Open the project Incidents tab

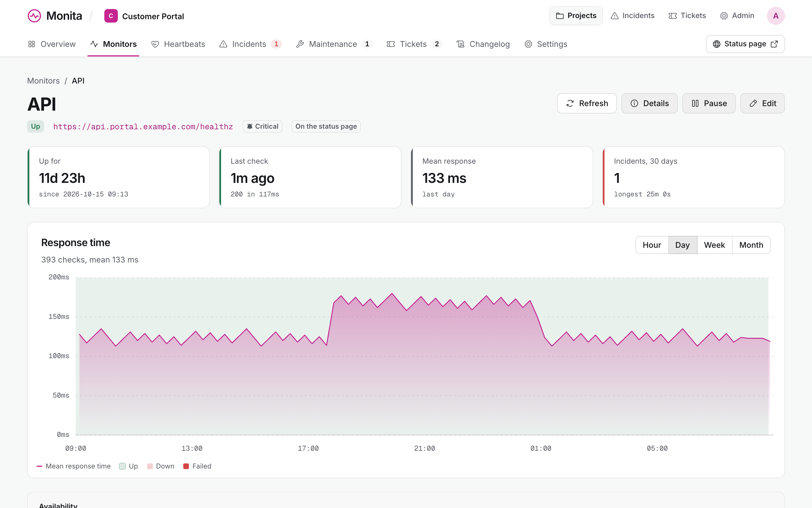point(250,44)
